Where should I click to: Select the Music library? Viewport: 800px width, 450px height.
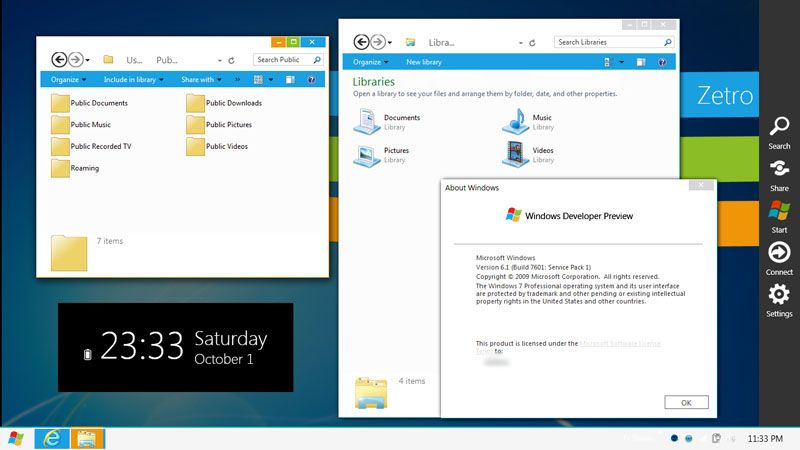528,122
